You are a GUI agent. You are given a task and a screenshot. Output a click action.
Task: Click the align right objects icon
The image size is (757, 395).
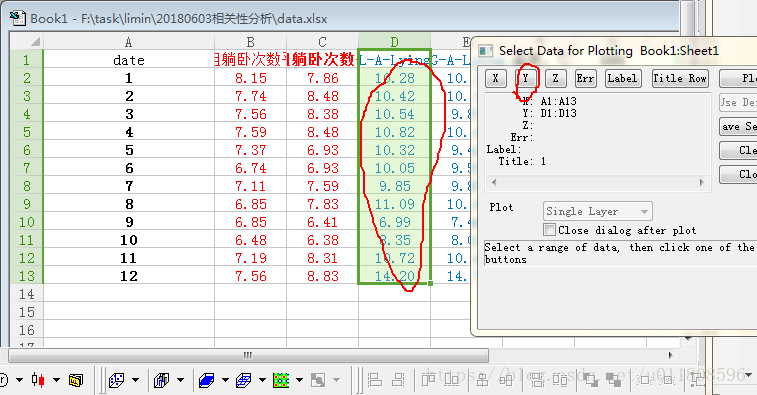(x=398, y=380)
